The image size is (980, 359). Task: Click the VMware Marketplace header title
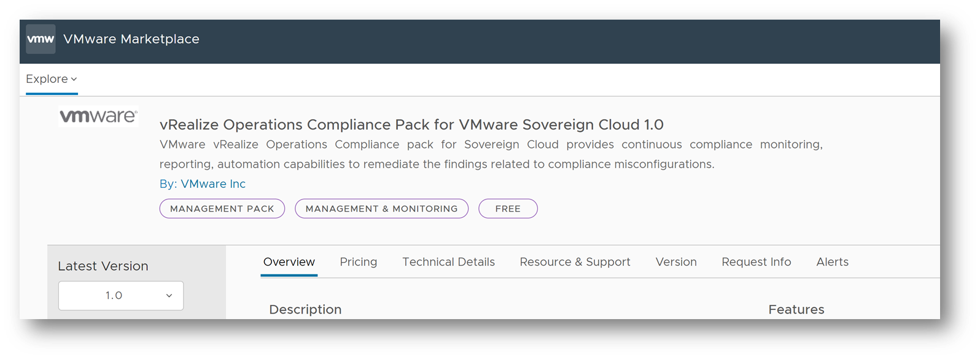131,39
